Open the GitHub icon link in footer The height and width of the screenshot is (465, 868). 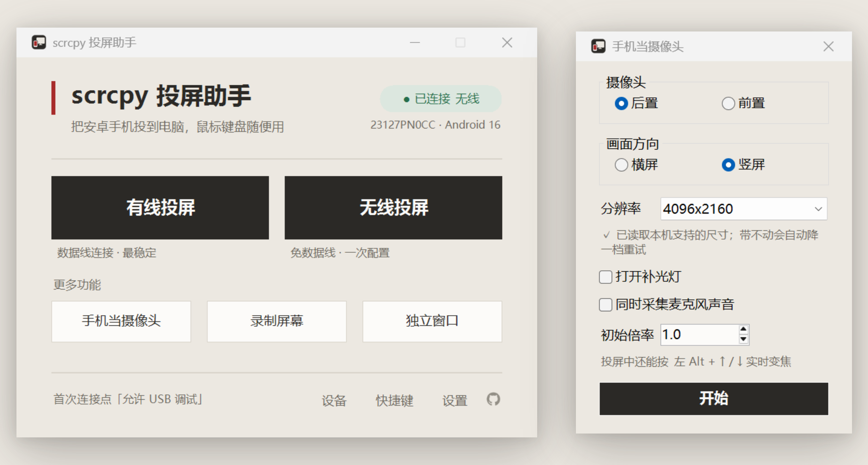[493, 399]
